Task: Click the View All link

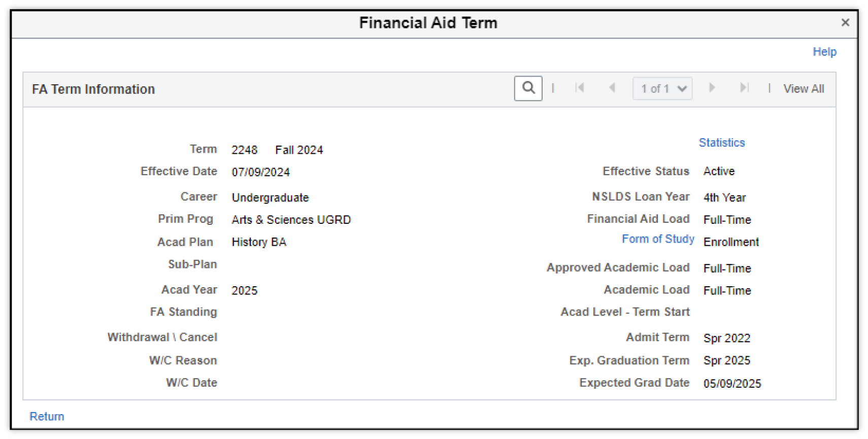Action: tap(804, 88)
